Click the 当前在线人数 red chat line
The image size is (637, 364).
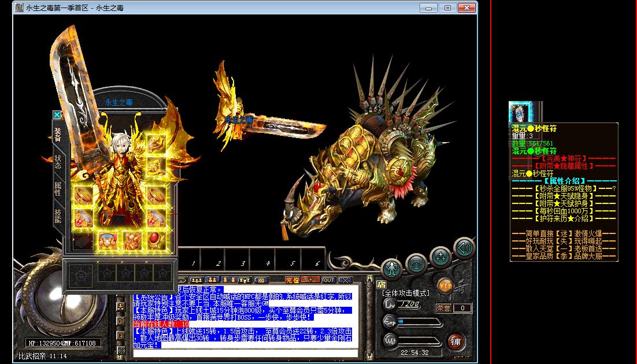[161, 324]
